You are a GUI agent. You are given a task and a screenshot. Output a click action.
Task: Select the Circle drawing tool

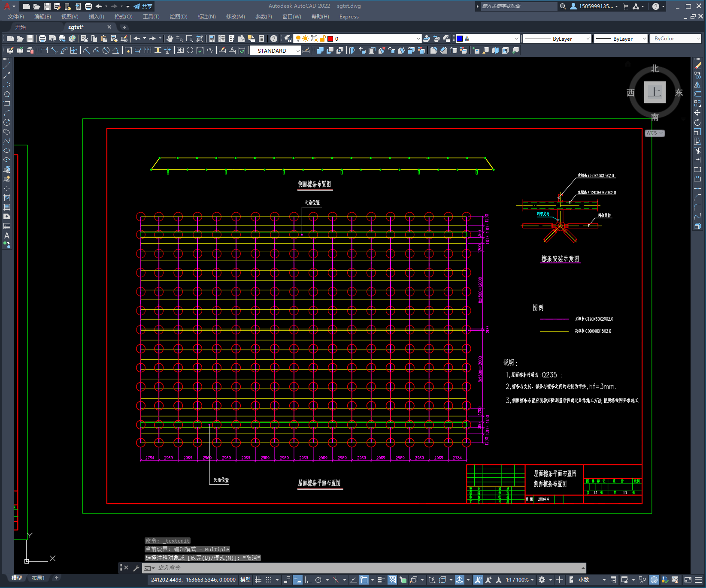click(7, 122)
